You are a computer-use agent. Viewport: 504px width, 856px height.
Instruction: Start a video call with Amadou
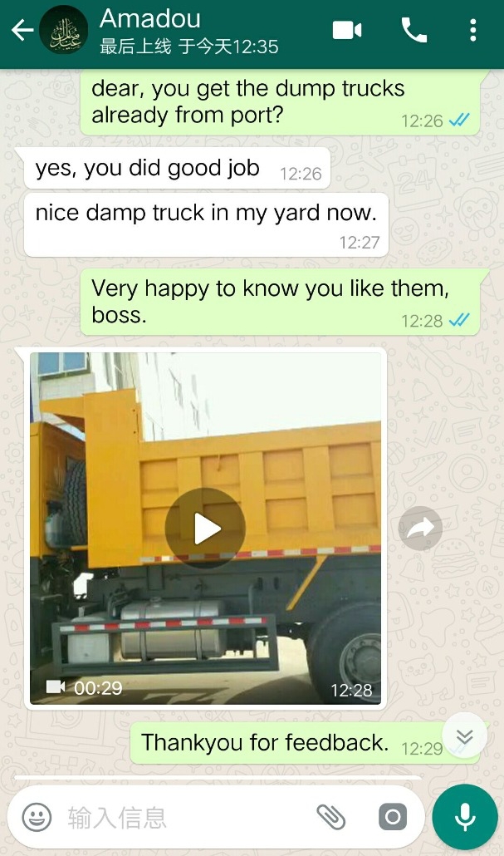coord(347,30)
